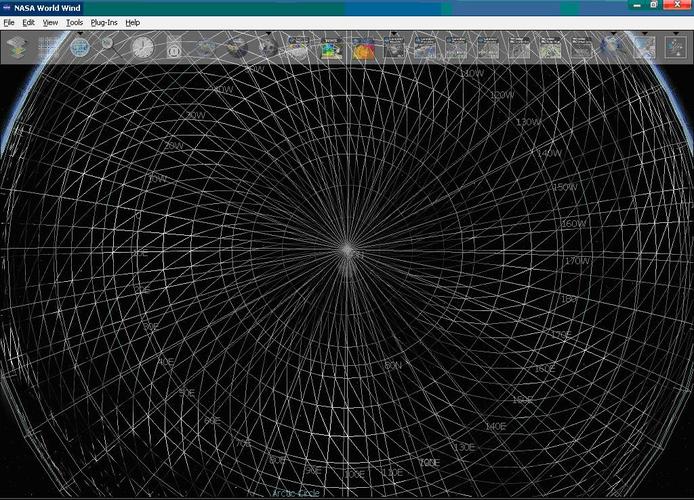Click the colorful green-blue map layer icon

[x=331, y=48]
